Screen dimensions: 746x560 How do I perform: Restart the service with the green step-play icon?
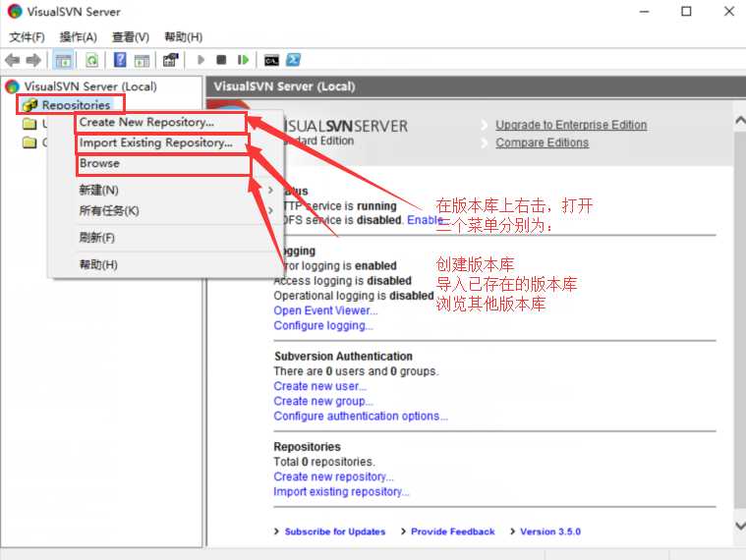click(x=243, y=60)
